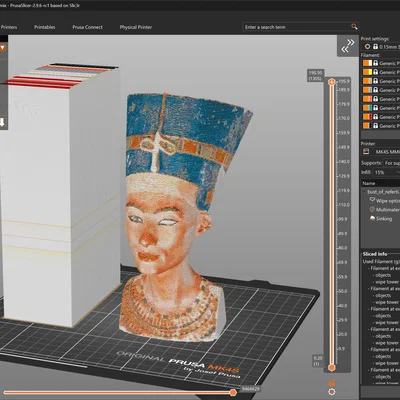Click the Sinking info icon
Screen dimensions: 400x400
(x=372, y=219)
